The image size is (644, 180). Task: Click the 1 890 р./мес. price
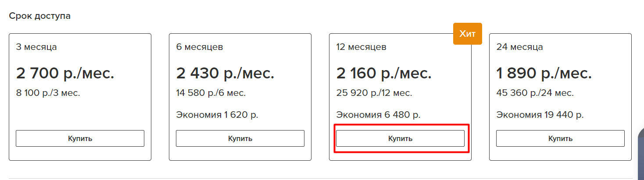(543, 73)
